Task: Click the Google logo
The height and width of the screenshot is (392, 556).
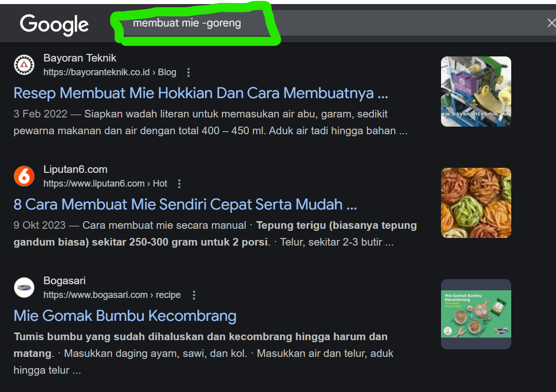Action: 54,24
